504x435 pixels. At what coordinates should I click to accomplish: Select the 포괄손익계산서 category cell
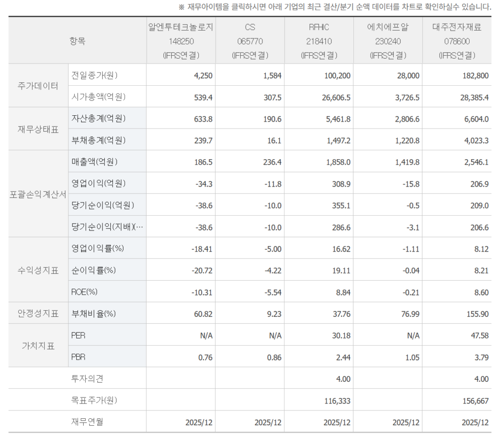coord(38,194)
